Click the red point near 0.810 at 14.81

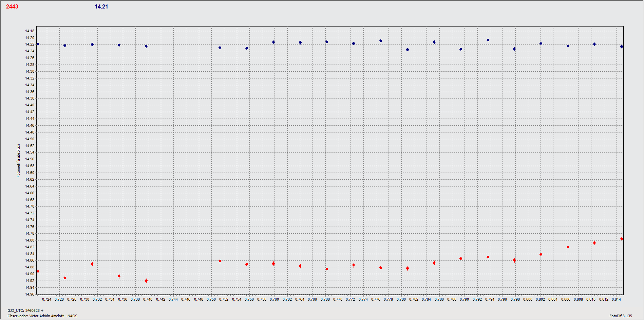pos(594,243)
